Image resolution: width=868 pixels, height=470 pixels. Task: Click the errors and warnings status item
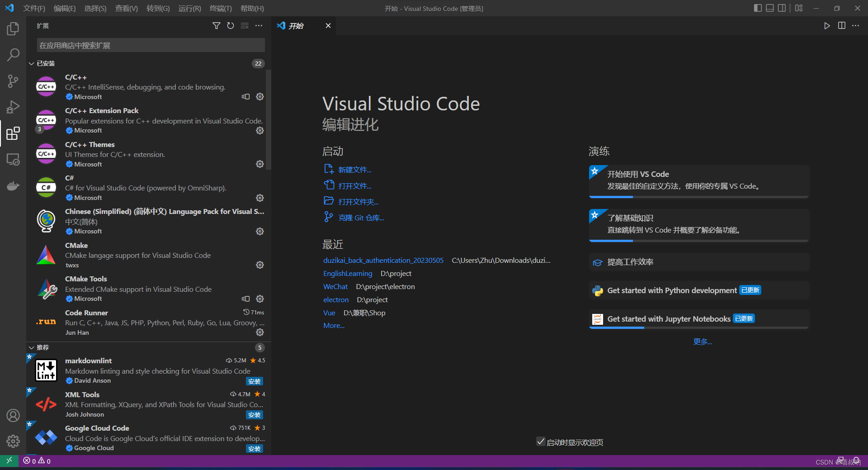tap(37, 461)
